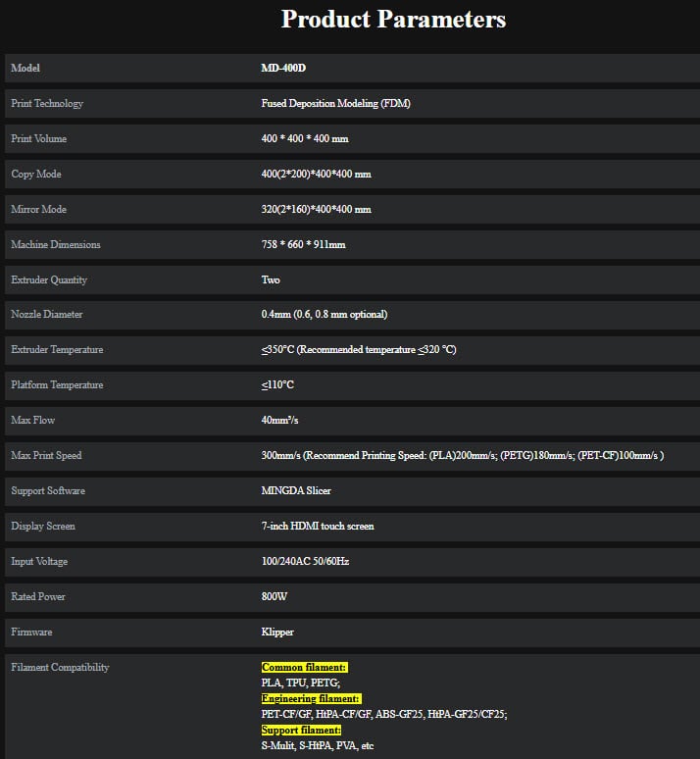Viewport: 700px width, 759px height.
Task: Click the Extruder Quantity value Two
Action: (x=271, y=280)
